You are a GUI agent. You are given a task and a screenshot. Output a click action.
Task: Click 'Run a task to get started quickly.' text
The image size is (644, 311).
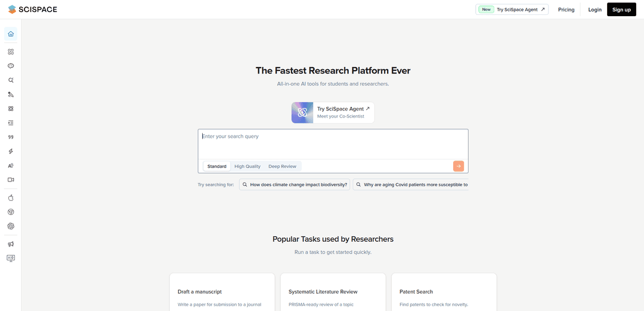coord(333,252)
